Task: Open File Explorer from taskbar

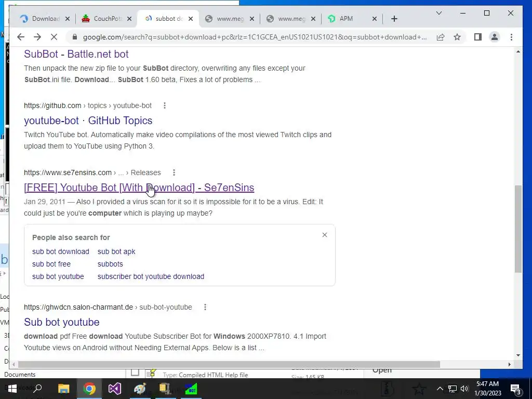Action: [x=63, y=389]
